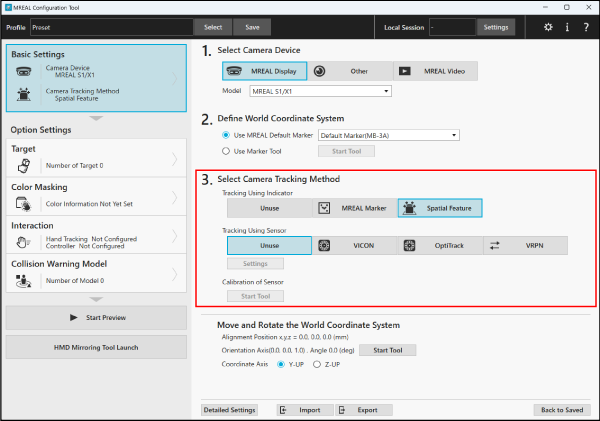The image size is (600, 421).
Task: Select VICON sensor tracking
Action: [x=355, y=245]
